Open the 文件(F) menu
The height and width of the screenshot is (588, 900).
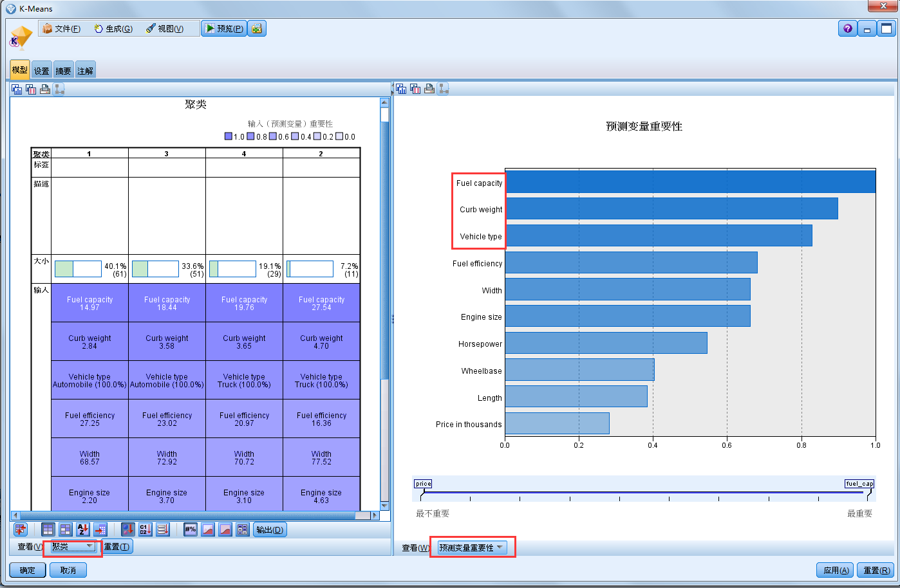[62, 29]
